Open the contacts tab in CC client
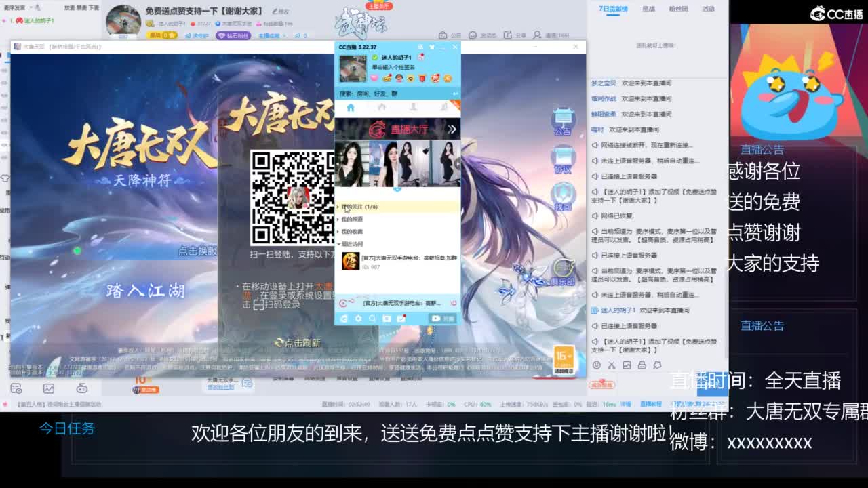The image size is (868, 488). point(413,108)
